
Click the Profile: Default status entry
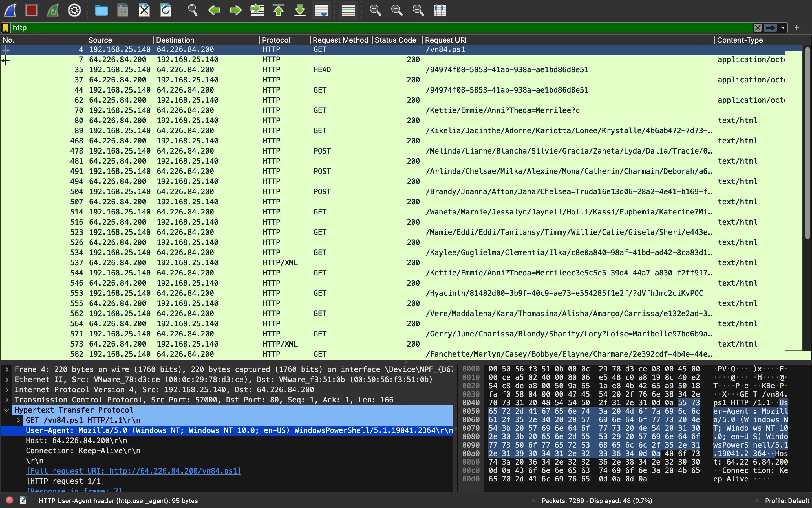[787, 501]
